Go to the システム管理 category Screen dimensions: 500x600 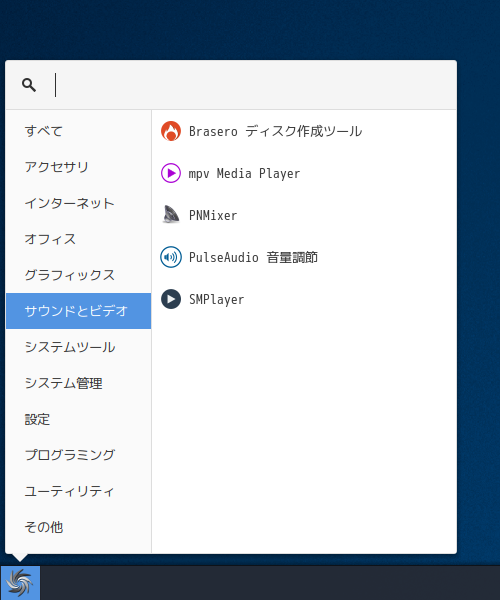pos(78,383)
